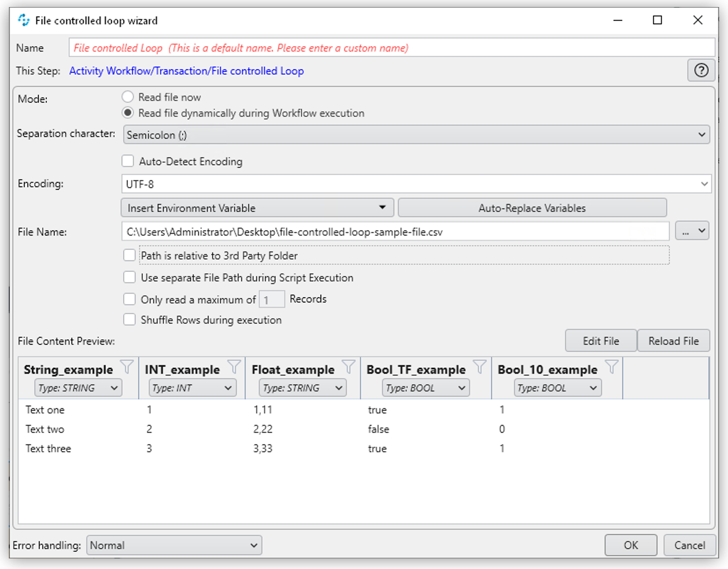The width and height of the screenshot is (728, 569).
Task: Open filter for String_example column
Action: coord(128,366)
